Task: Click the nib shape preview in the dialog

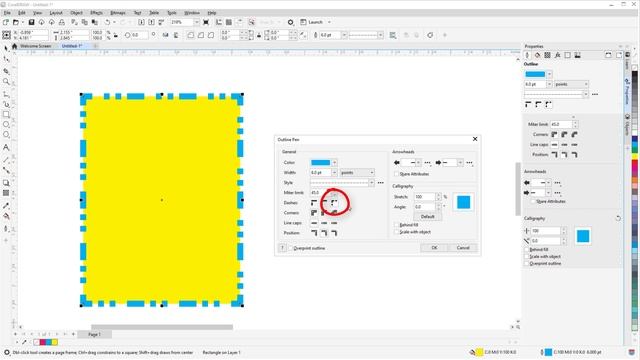Action: [x=463, y=202]
